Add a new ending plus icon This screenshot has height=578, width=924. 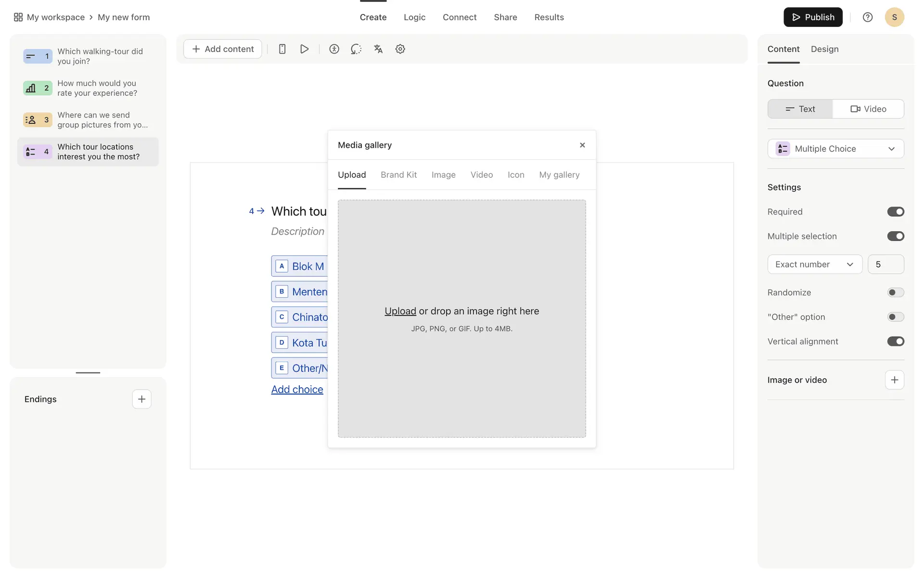coord(141,399)
